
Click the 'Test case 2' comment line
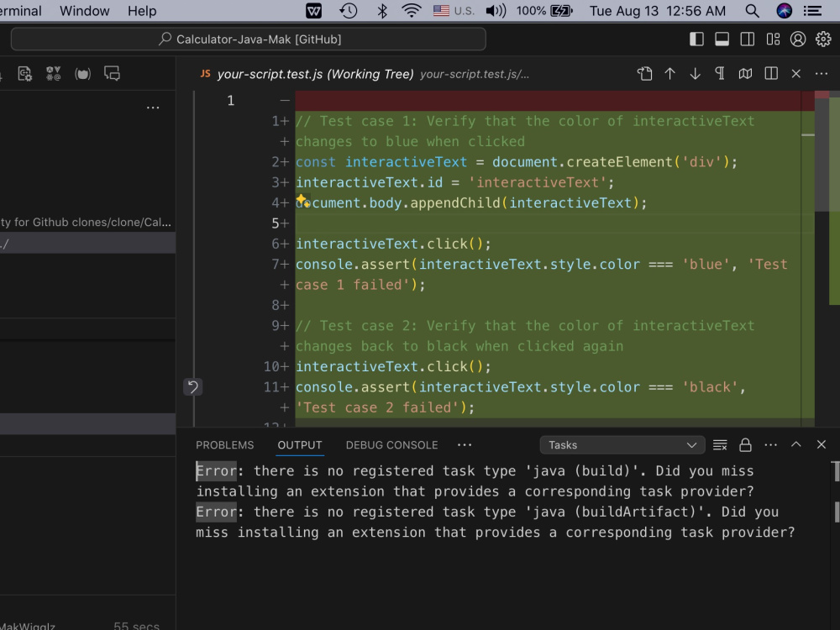point(525,336)
